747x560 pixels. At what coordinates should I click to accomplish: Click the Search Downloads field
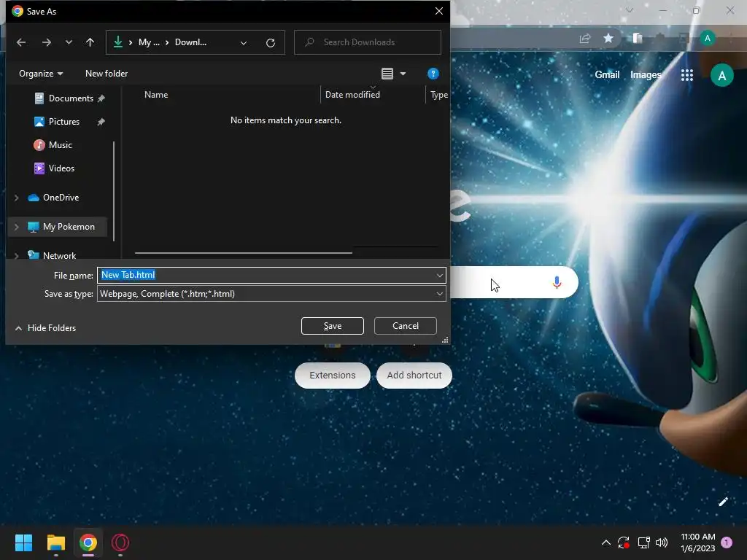pyautogui.click(x=368, y=42)
